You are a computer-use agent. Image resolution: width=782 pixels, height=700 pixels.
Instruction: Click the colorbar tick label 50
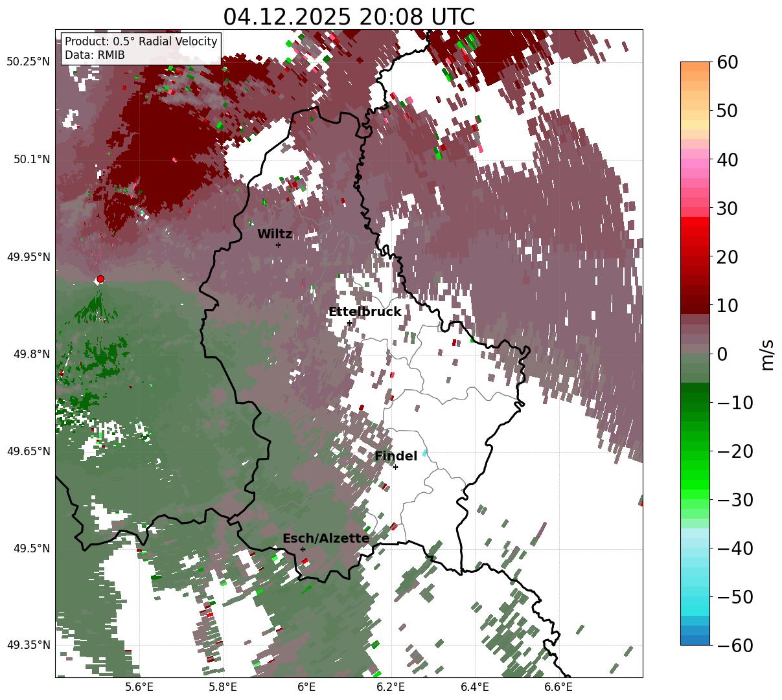tap(728, 111)
